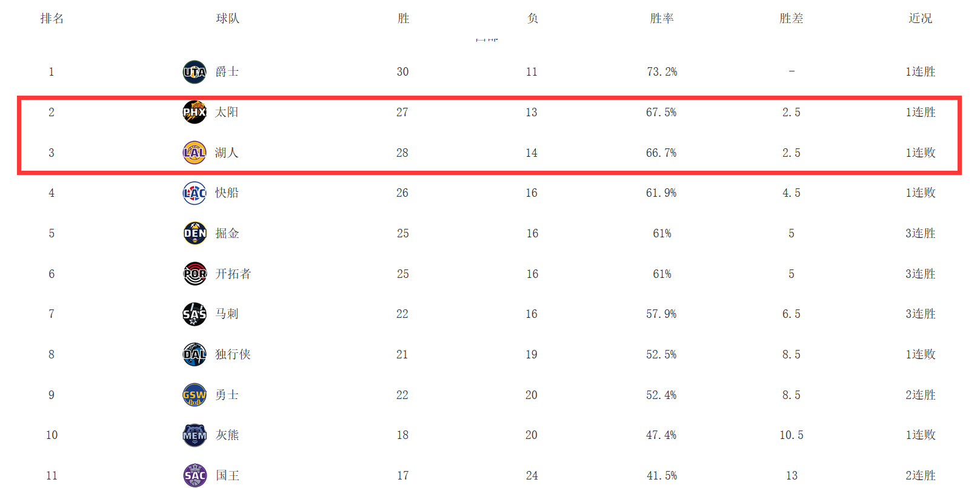The height and width of the screenshot is (488, 980).
Task: Click the Grizzlies MEM logo
Action: (x=195, y=435)
